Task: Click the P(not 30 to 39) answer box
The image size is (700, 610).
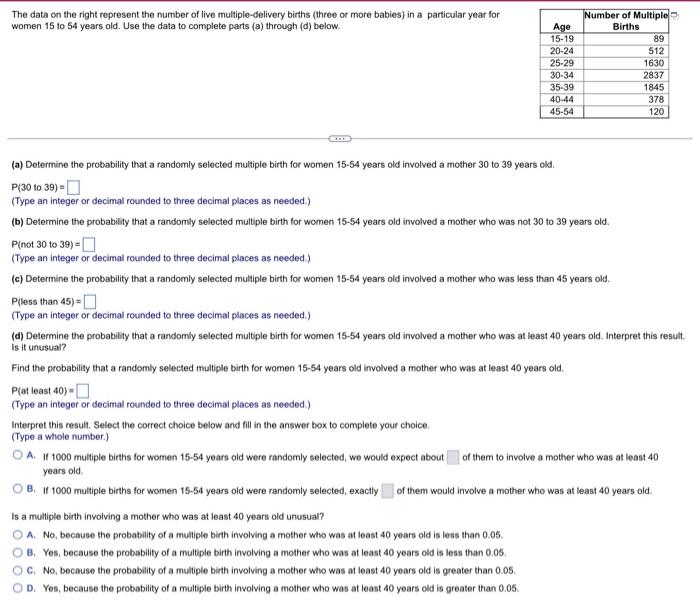Action: point(89,244)
